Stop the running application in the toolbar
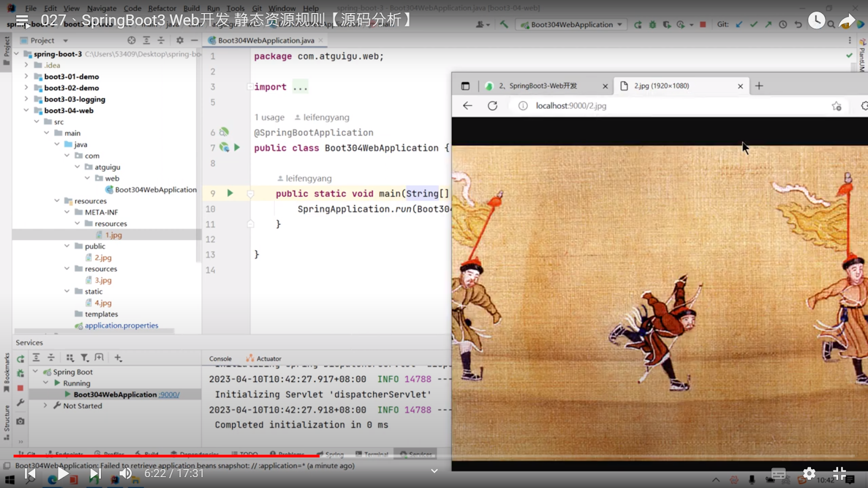The width and height of the screenshot is (868, 488). pos(703,24)
